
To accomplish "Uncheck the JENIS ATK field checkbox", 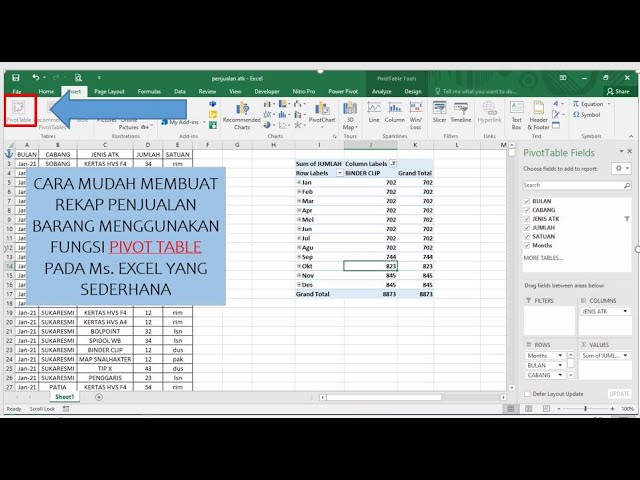I will point(527,219).
